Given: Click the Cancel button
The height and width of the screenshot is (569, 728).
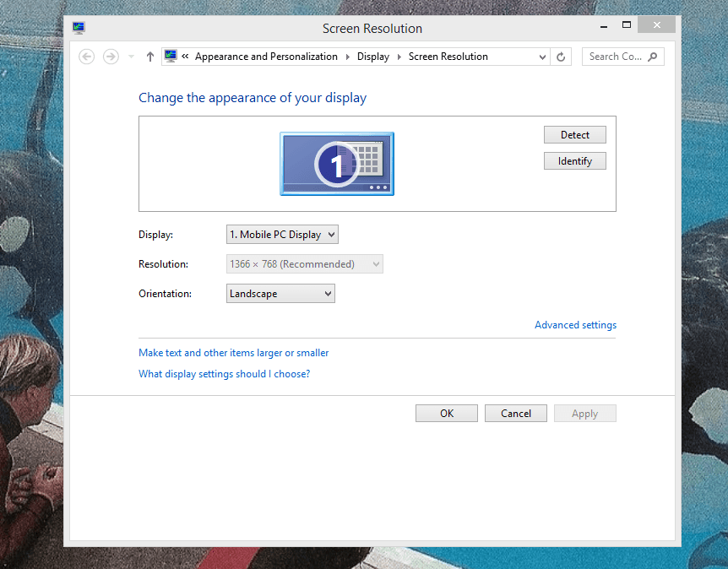Looking at the screenshot, I should click(x=516, y=414).
